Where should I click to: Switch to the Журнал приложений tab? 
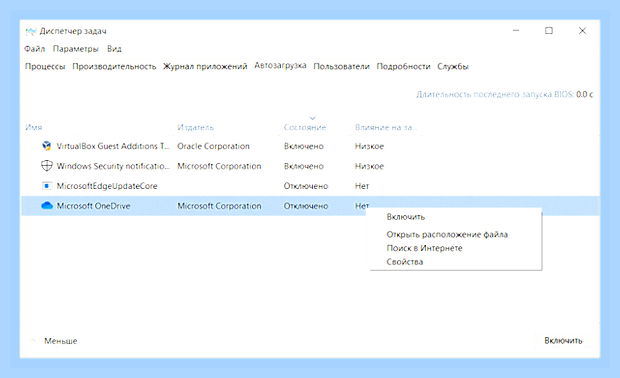pyautogui.click(x=205, y=66)
